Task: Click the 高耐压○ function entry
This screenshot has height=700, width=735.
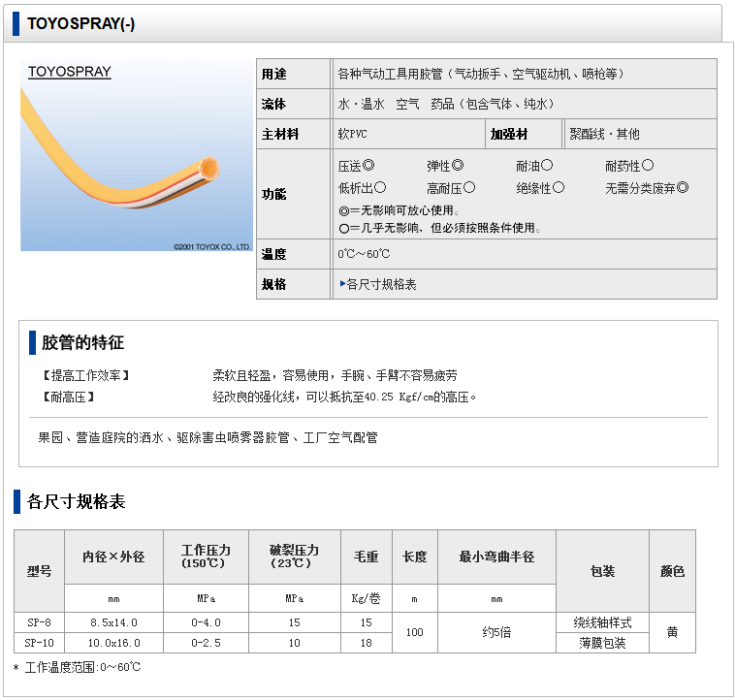Action: click(451, 188)
